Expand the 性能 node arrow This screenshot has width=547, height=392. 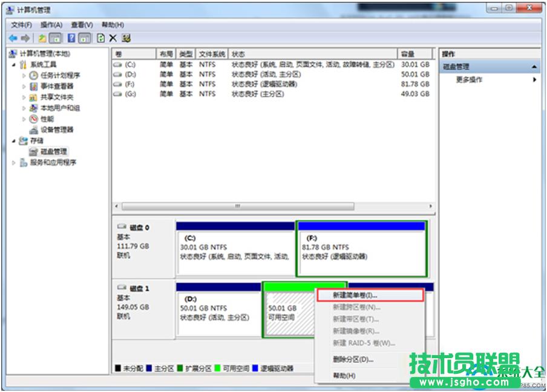coord(24,119)
